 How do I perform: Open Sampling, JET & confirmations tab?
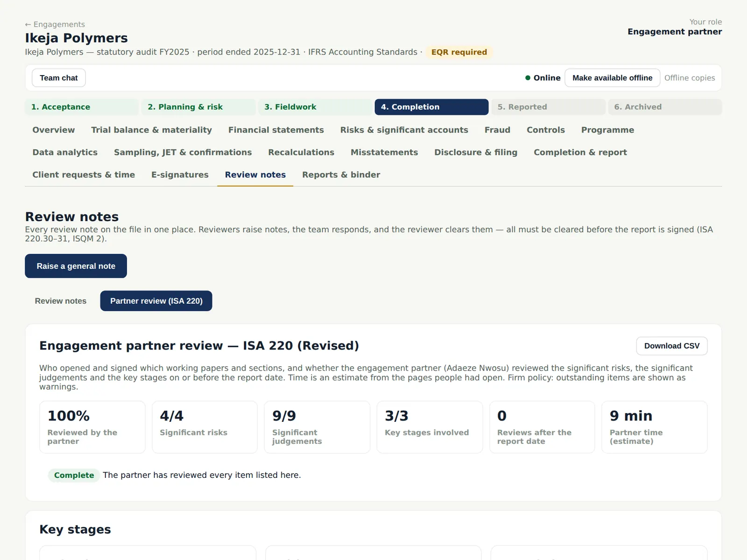click(183, 153)
